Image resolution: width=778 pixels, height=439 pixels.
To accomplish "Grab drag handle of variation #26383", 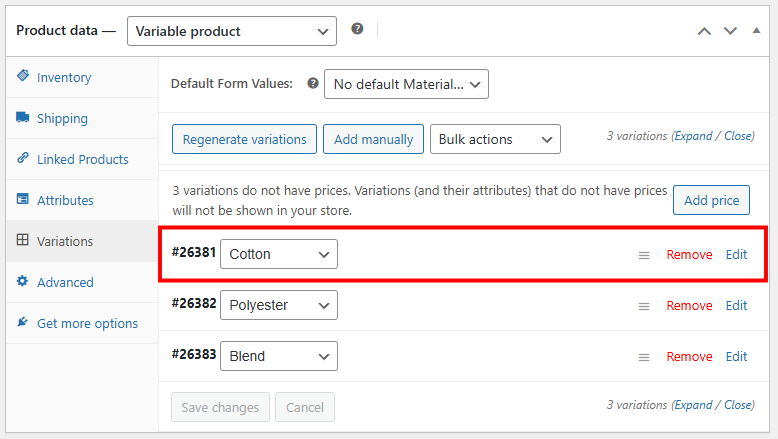I will pos(644,357).
